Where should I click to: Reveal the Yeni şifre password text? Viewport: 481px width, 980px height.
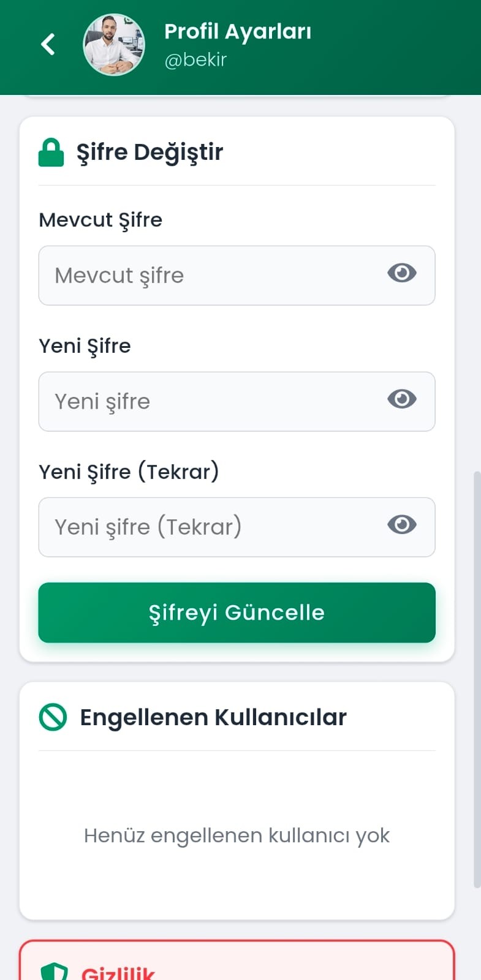(402, 399)
